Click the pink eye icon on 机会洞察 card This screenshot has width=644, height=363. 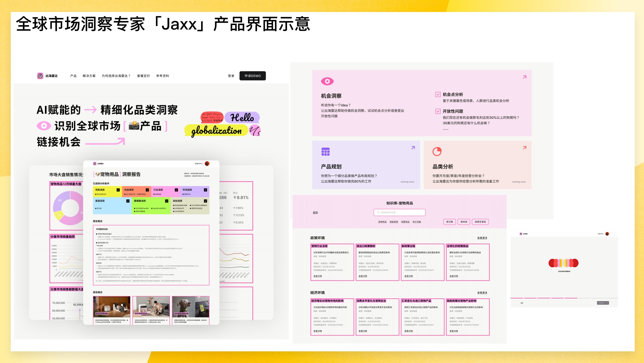[327, 81]
